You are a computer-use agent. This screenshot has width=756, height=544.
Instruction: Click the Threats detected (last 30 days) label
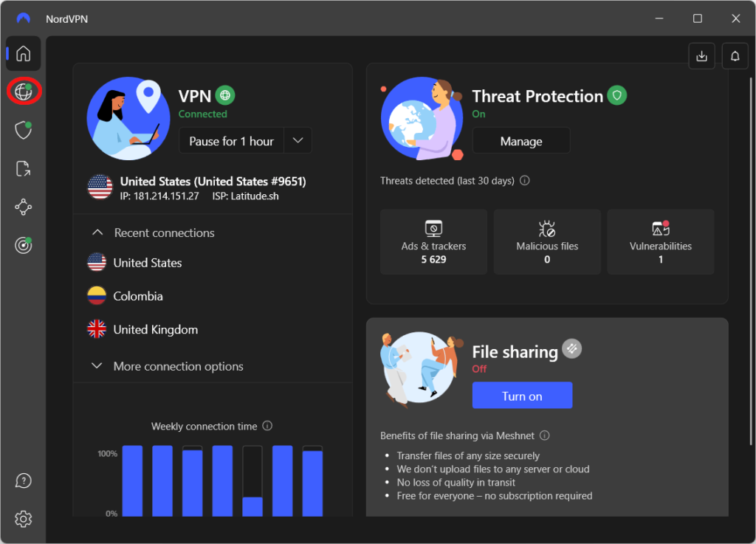tap(447, 181)
